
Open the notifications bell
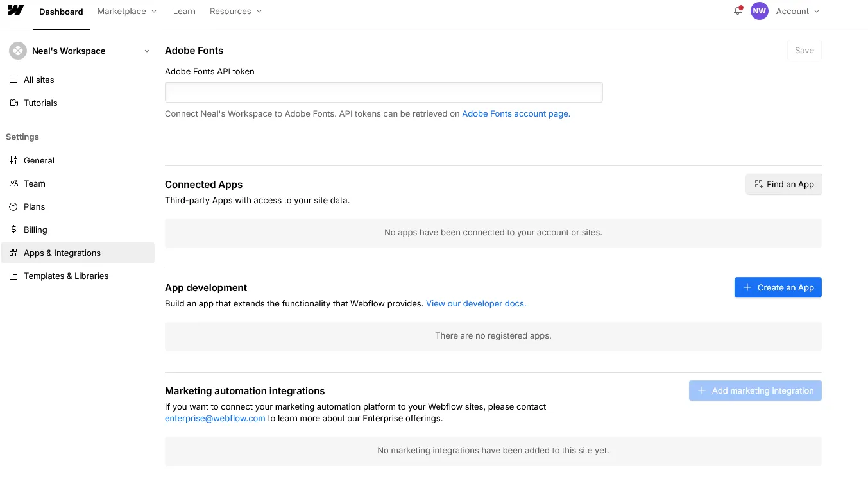(x=738, y=11)
